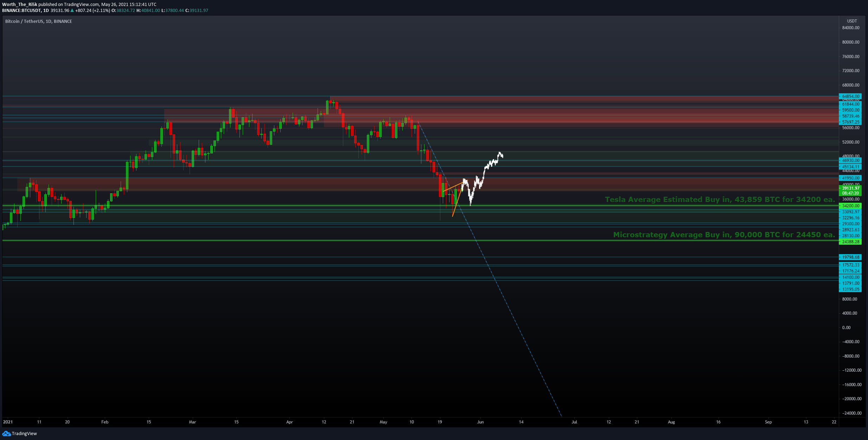Screen dimensions: 868x440
Task: Select the 45134.11 price level label
Action: coord(850,167)
